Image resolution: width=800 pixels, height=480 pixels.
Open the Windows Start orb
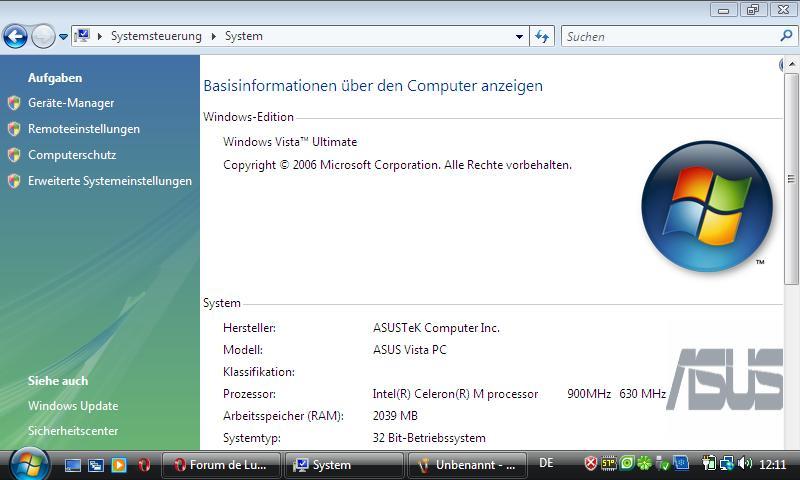29,464
